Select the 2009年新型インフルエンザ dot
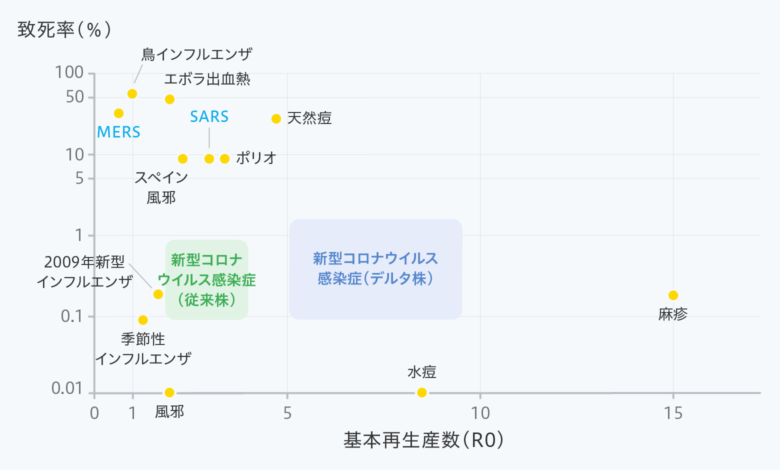 coord(158,294)
